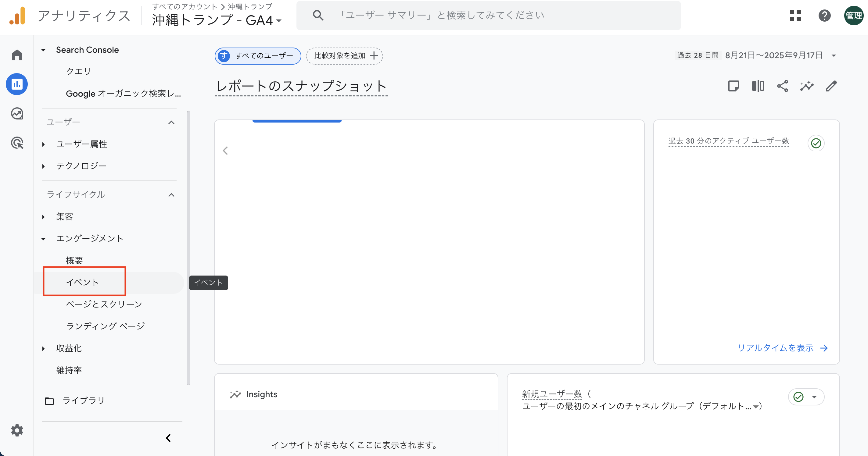Click the pencil customize report icon
This screenshot has height=456, width=868.
(831, 86)
